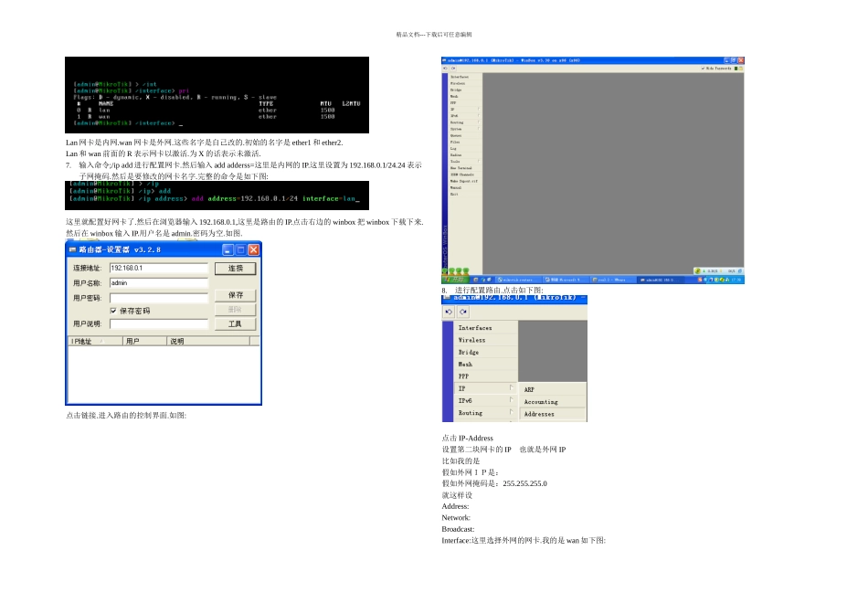Toggle the Hide Passwords checkbox in the WinBox window
This screenshot has width=868, height=614.
click(x=703, y=69)
